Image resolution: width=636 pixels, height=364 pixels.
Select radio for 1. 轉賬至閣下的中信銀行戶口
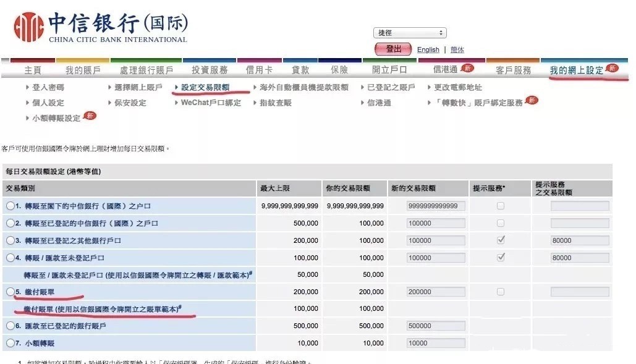[11, 206]
